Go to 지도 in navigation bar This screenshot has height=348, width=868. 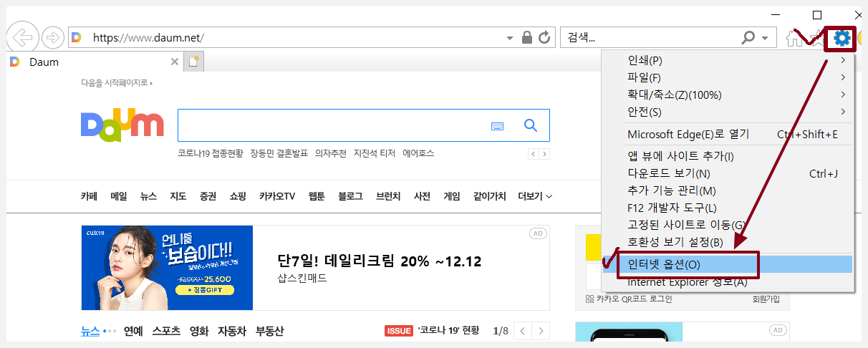(178, 196)
